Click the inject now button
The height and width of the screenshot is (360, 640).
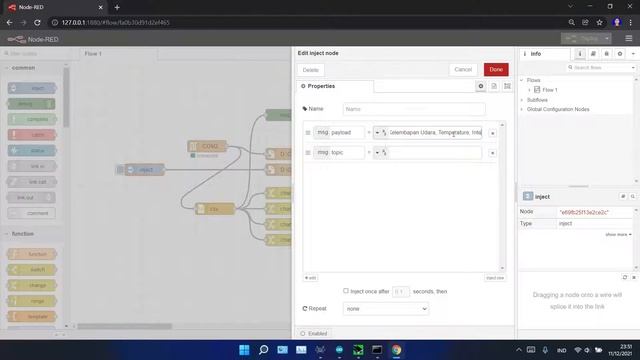pos(495,278)
